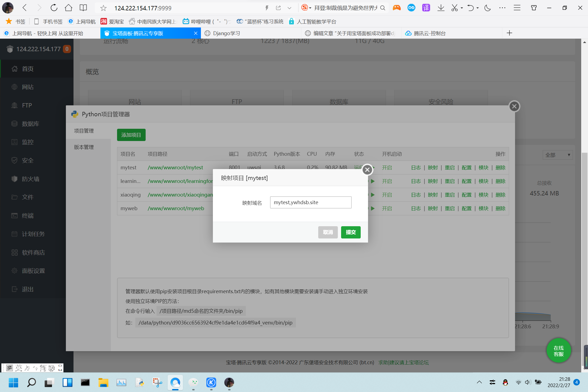Image resolution: width=588 pixels, height=392 pixels.
Task: Close the mytest mapping dialog with X
Action: click(367, 170)
